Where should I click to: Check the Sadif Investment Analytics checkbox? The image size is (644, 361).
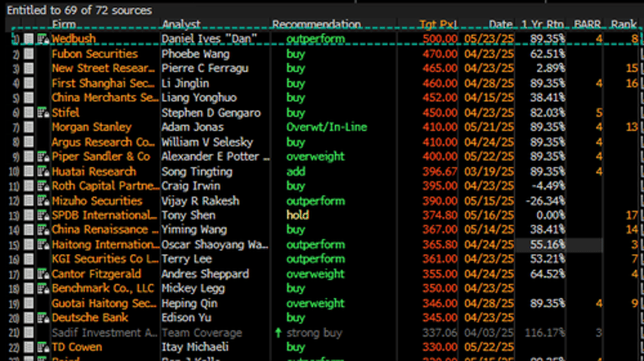tap(29, 333)
